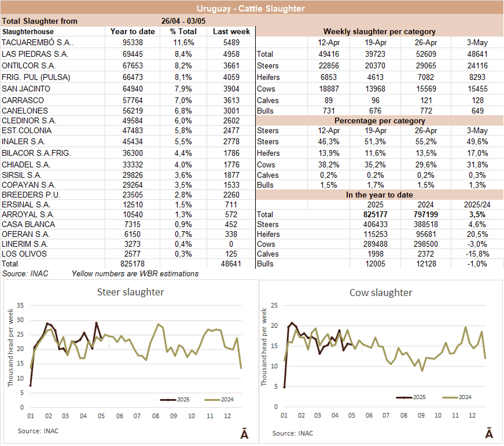504x446 pixels.
Task: Click Tacuarembó's share value 11,6%
Action: click(183, 42)
